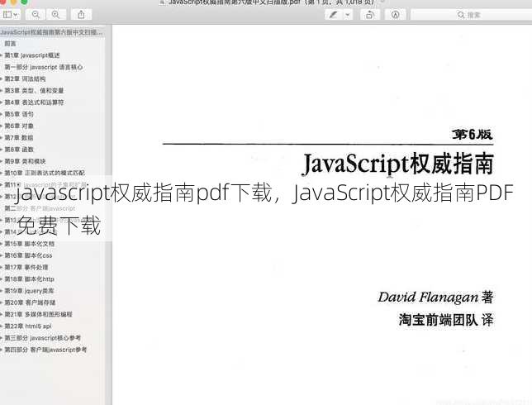Open 第四部分 客户端javascript参考
This screenshot has width=532, height=405.
click(45, 350)
